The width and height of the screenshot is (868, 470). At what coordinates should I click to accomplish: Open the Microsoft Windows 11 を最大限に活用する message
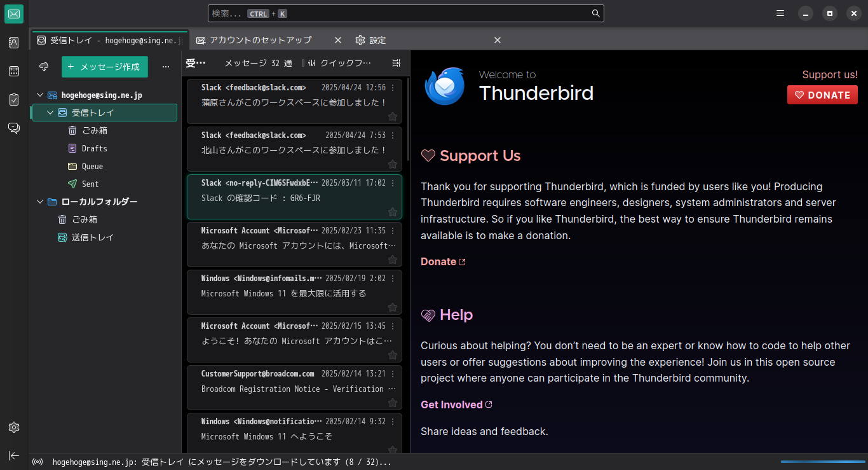(x=294, y=293)
